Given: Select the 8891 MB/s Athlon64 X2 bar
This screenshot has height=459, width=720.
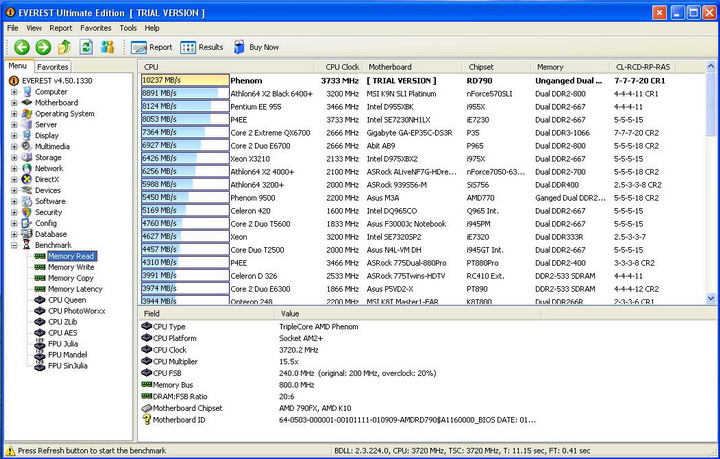Looking at the screenshot, I should 185,93.
